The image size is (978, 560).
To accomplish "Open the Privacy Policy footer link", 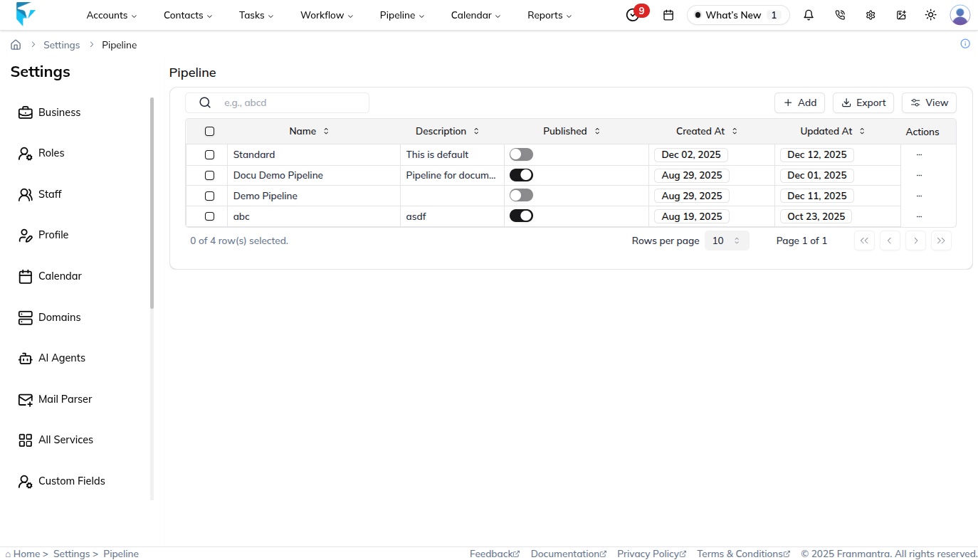I will click(652, 554).
